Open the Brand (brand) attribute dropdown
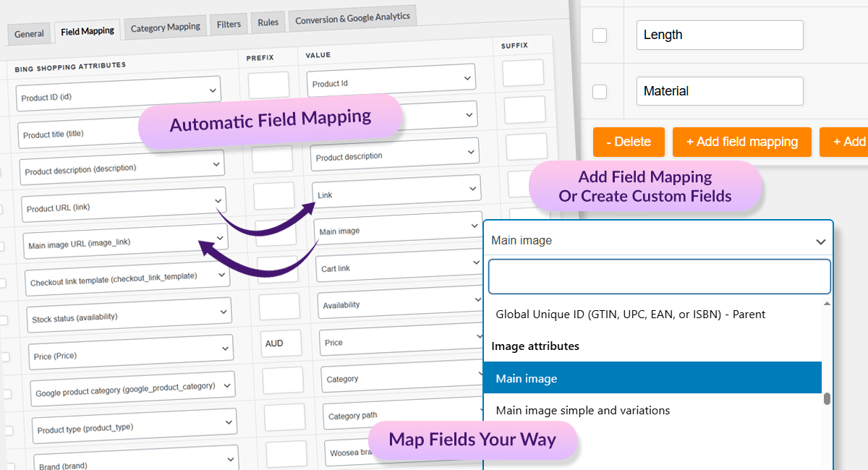 click(x=137, y=461)
